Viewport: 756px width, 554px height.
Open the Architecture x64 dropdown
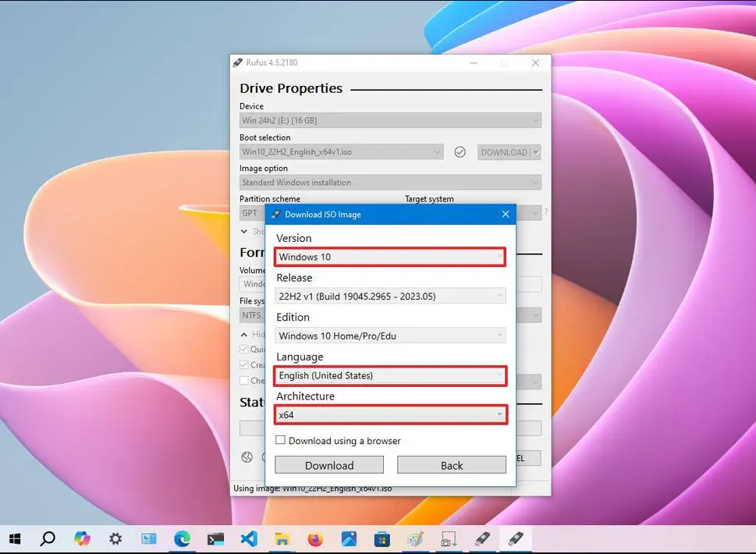tap(390, 414)
